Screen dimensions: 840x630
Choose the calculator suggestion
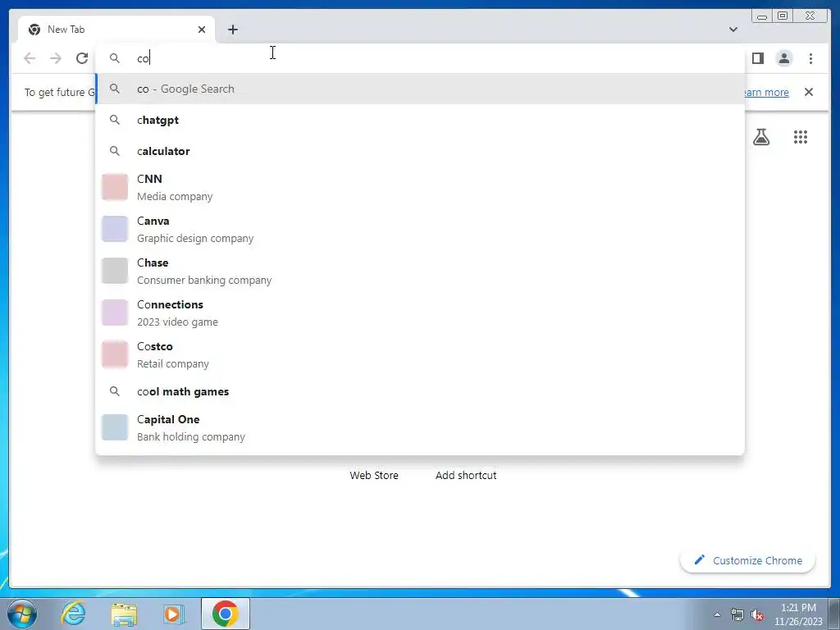420,151
